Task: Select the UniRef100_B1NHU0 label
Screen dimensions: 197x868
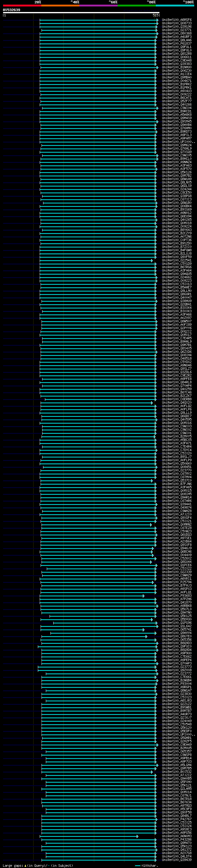Action: click(x=176, y=67)
